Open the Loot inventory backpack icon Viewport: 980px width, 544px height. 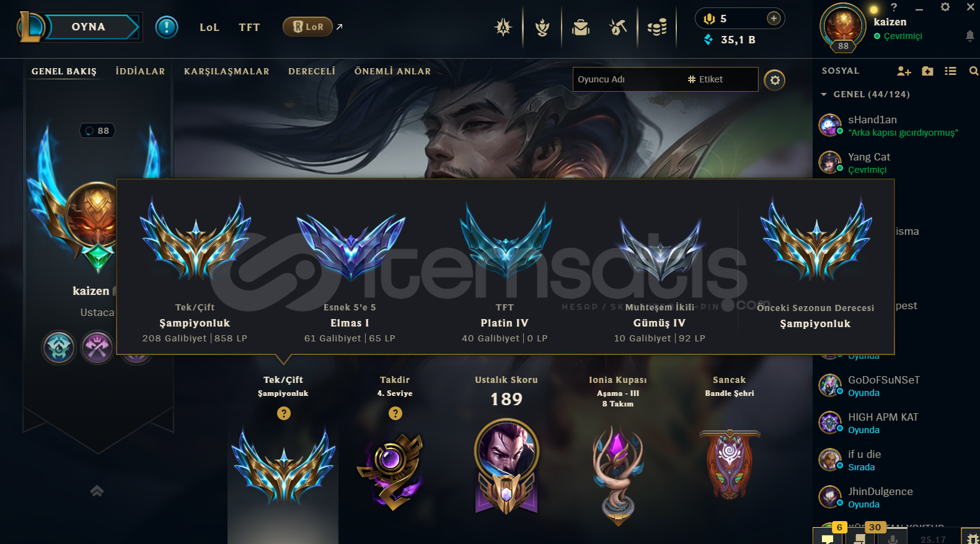pos(581,27)
